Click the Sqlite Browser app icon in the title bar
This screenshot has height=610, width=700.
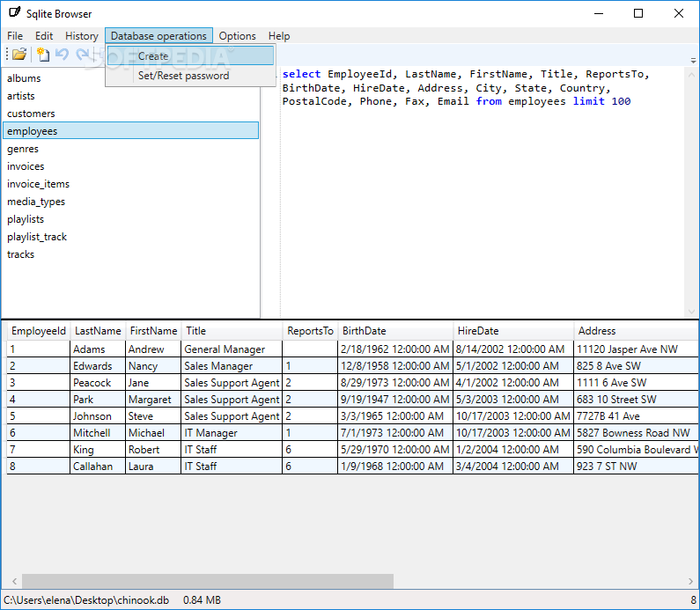pyautogui.click(x=15, y=13)
